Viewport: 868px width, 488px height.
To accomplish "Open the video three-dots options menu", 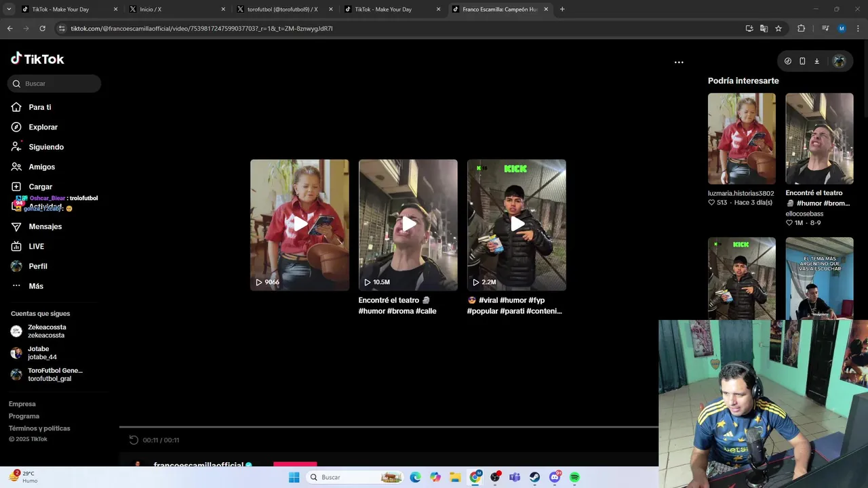I will (679, 62).
